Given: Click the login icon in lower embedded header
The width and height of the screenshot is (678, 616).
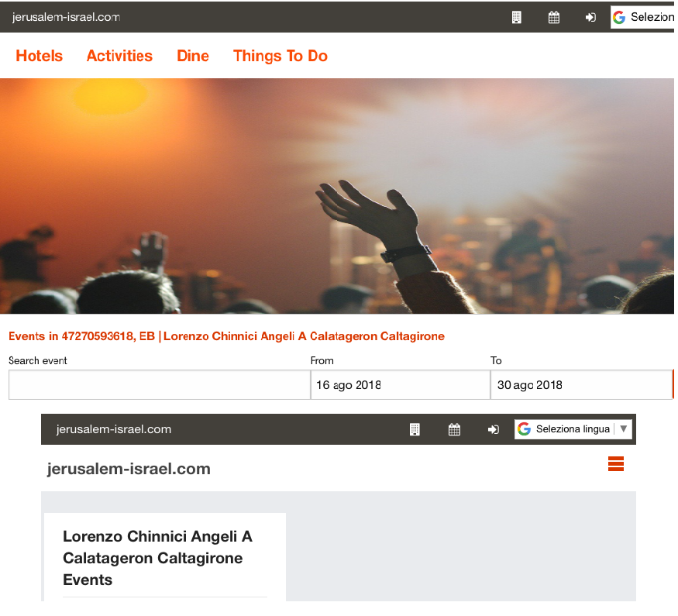Looking at the screenshot, I should click(x=494, y=429).
